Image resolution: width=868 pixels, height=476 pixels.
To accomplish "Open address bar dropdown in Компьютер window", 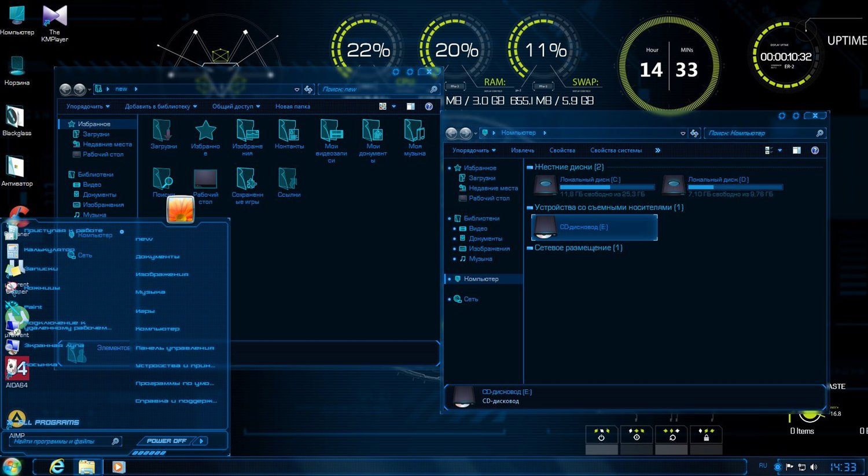I will coord(683,133).
